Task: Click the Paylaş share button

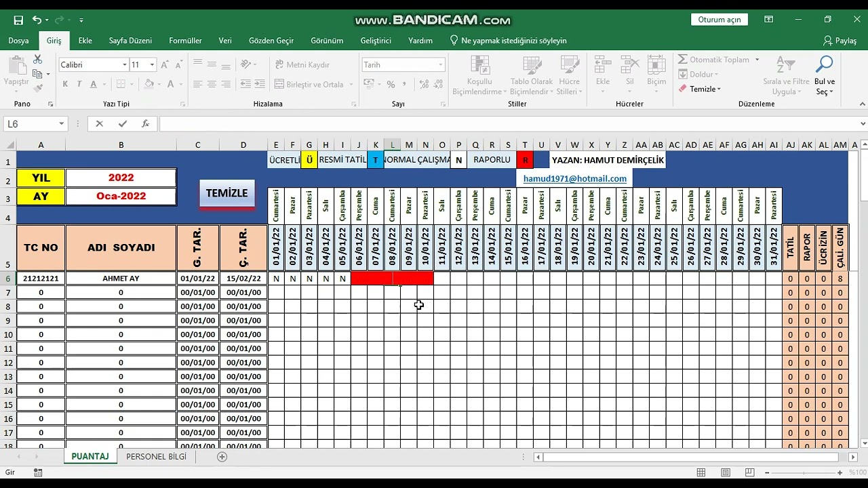Action: pos(840,41)
